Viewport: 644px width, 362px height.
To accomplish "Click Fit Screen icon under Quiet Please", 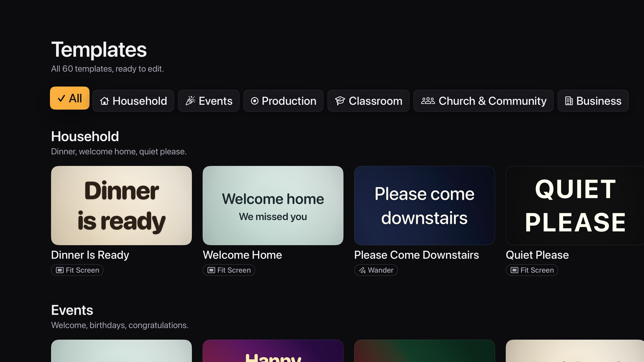I will click(515, 270).
